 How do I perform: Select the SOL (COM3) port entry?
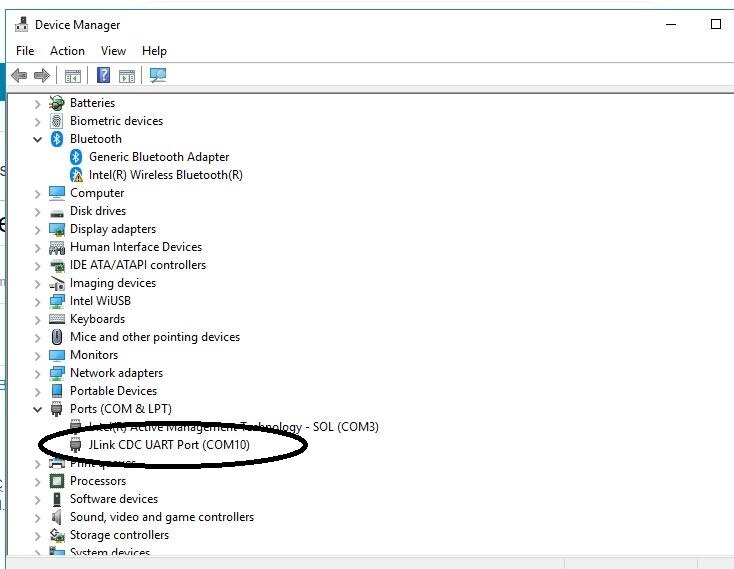[234, 427]
